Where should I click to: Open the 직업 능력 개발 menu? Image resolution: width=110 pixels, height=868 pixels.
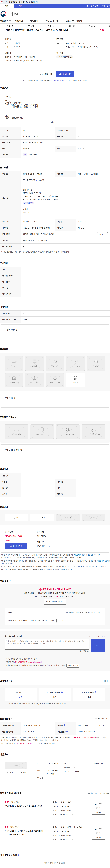(54, 21)
